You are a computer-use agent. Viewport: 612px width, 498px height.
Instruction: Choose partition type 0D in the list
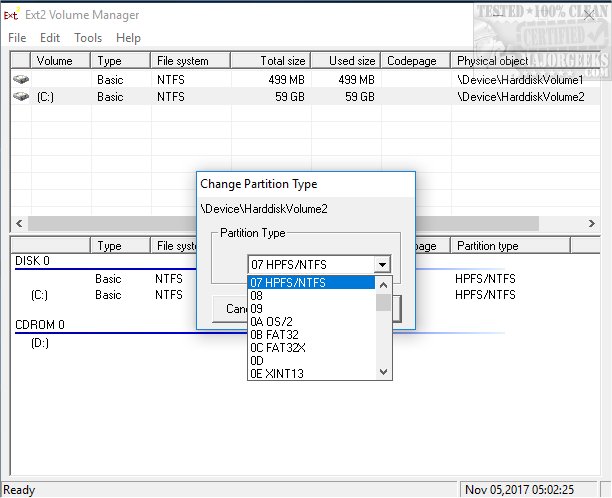tap(311, 360)
